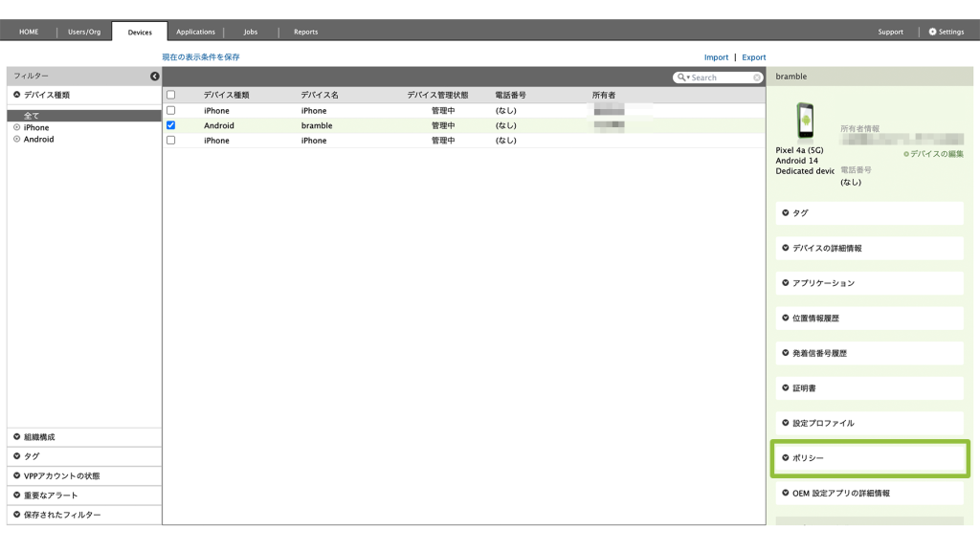The width and height of the screenshot is (980, 551).
Task: Expand the デバイスの詳細情報 section
Action: pyautogui.click(x=869, y=248)
